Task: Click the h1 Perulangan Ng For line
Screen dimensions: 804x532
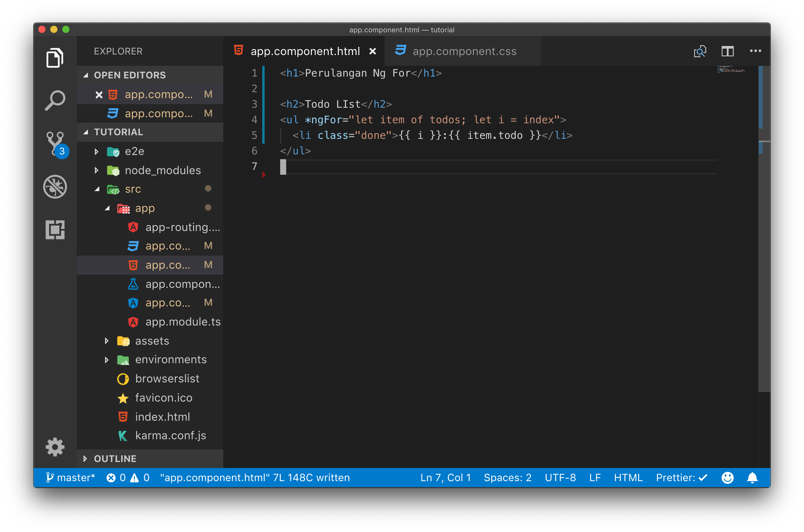Action: pos(360,73)
